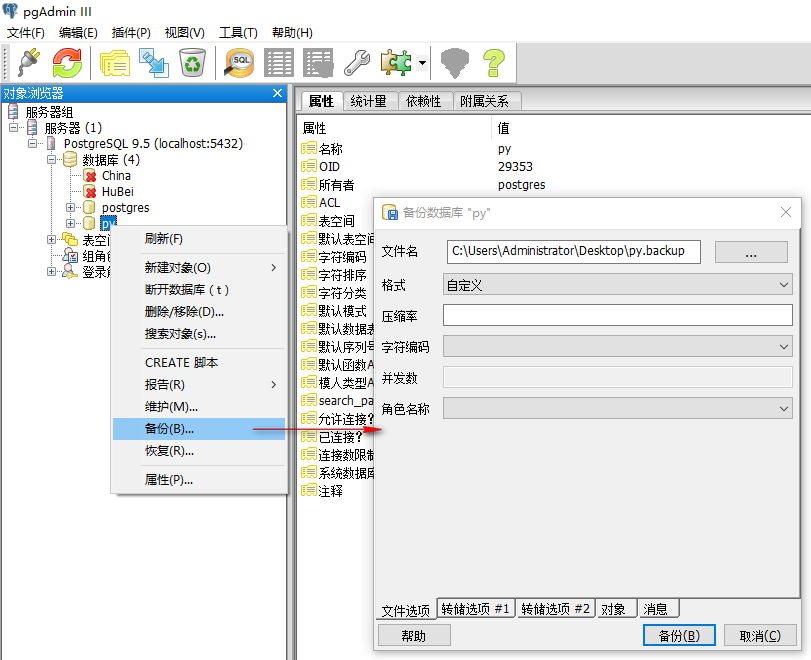This screenshot has width=811, height=660.
Task: Click the backup file name field
Action: coord(574,251)
